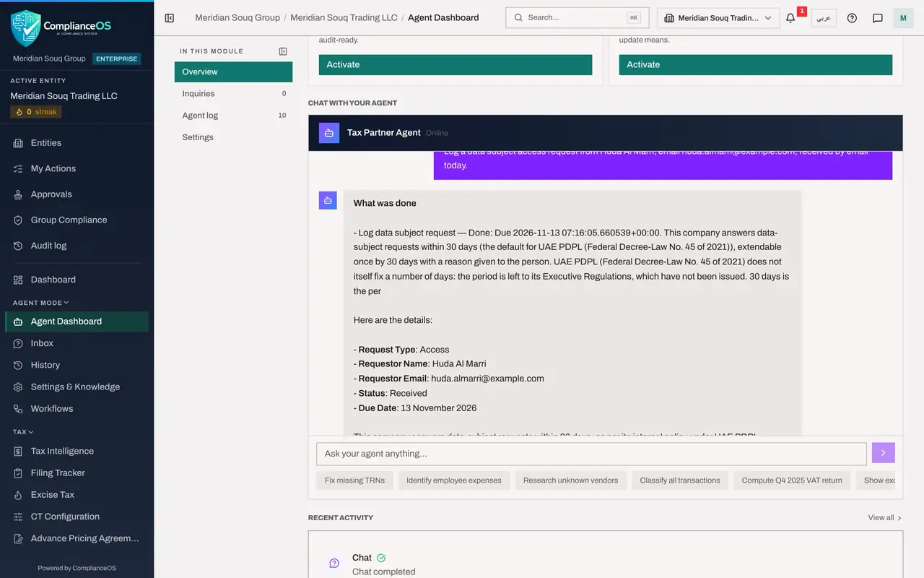Image resolution: width=924 pixels, height=578 pixels.
Task: Send the chat message with arrow button
Action: (x=884, y=453)
